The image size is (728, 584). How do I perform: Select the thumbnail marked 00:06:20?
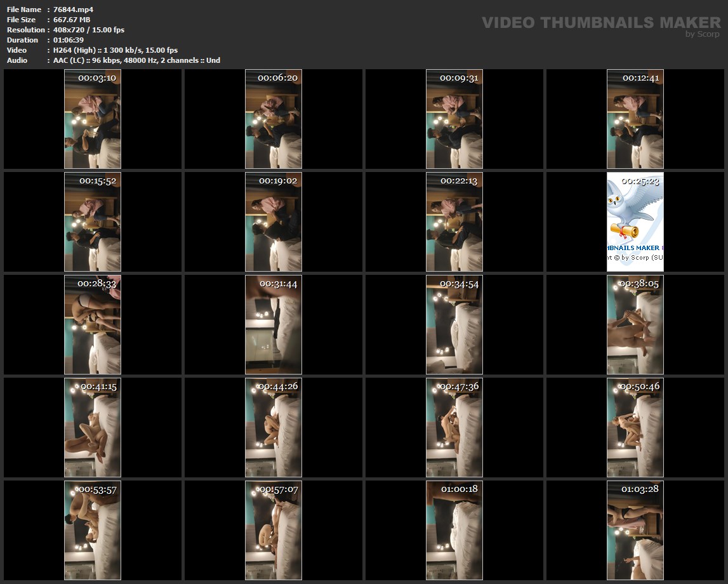point(274,119)
